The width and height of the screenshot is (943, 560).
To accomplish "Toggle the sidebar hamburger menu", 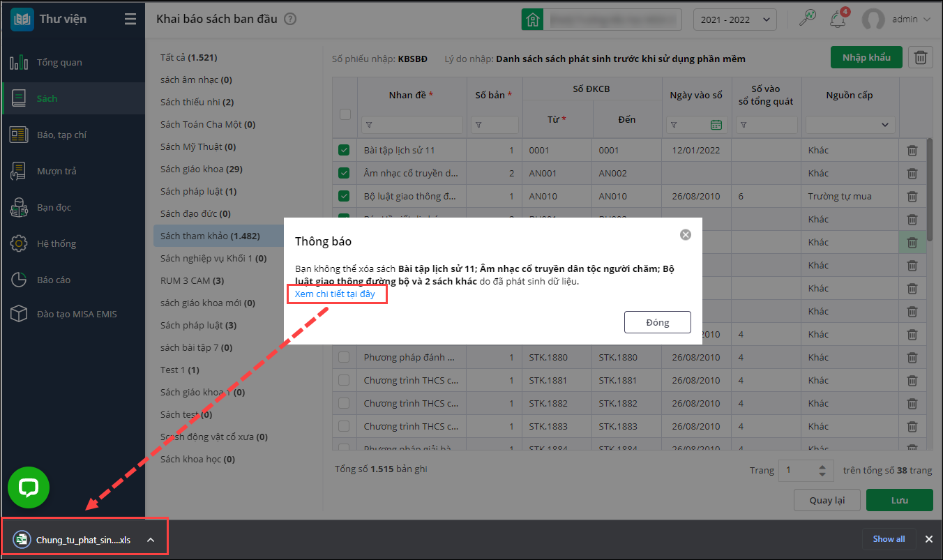I will click(x=130, y=19).
